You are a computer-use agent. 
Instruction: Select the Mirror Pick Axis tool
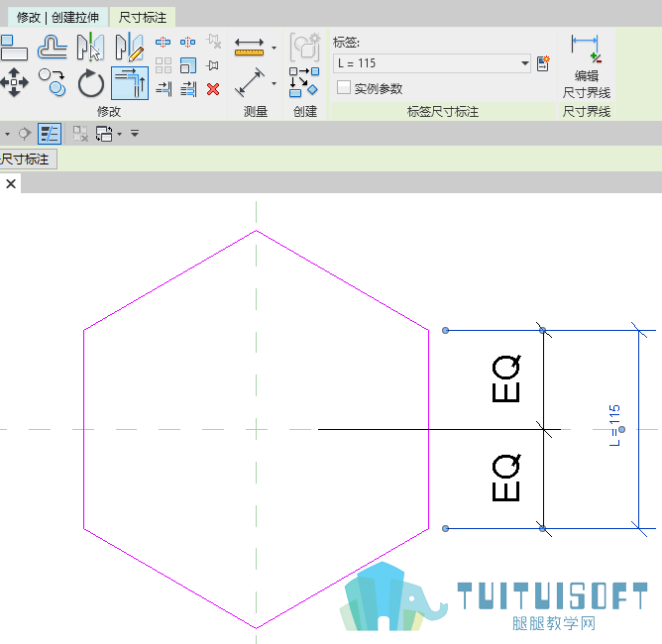coord(90,47)
